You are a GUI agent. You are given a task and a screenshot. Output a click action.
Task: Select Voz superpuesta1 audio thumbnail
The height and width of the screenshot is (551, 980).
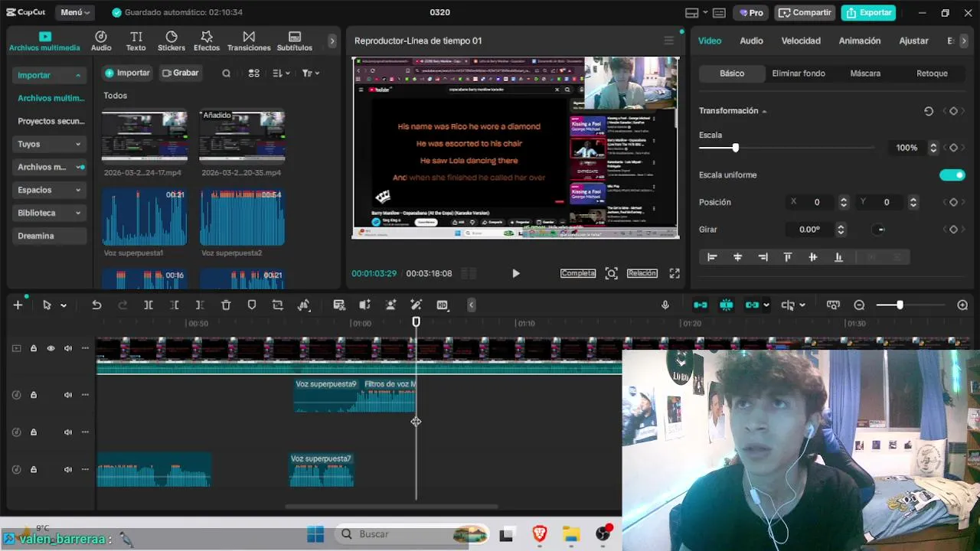[x=145, y=217]
